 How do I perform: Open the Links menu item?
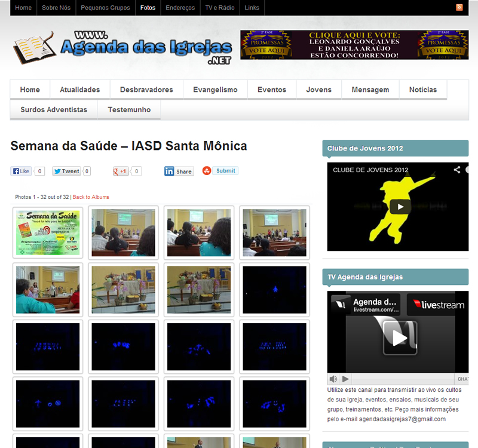point(252,8)
